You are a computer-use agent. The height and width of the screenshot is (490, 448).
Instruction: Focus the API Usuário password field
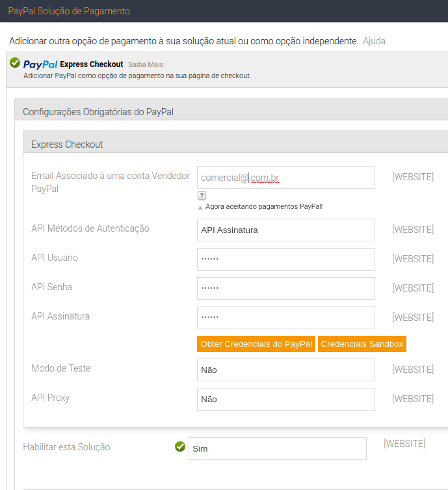click(286, 260)
